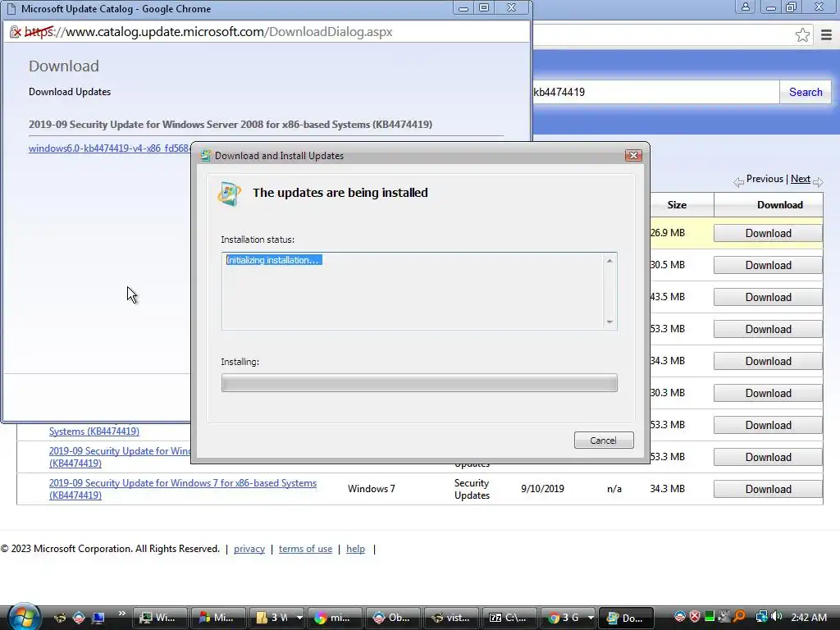
Task: Open the Obama-logo quick launch icon
Action: 79,618
